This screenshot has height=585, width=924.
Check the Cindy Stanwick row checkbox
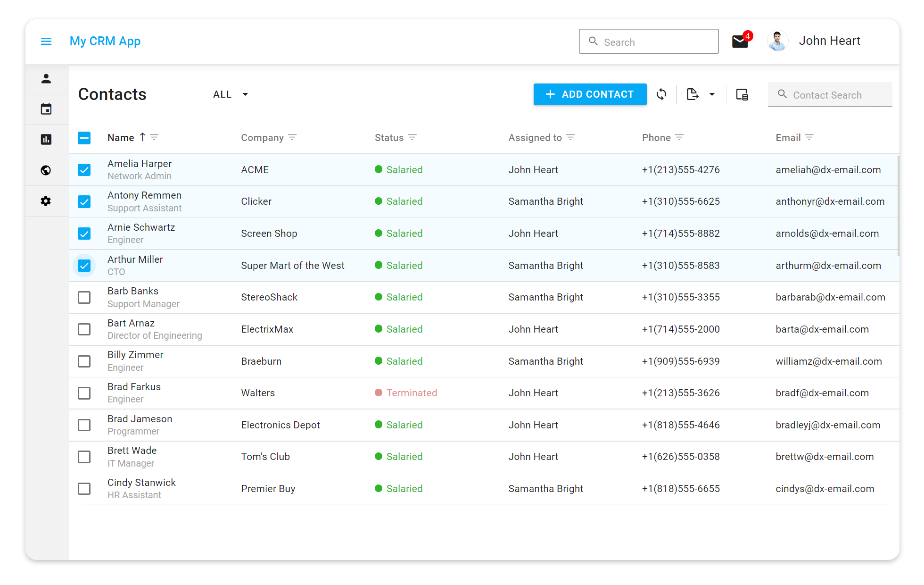click(x=84, y=489)
